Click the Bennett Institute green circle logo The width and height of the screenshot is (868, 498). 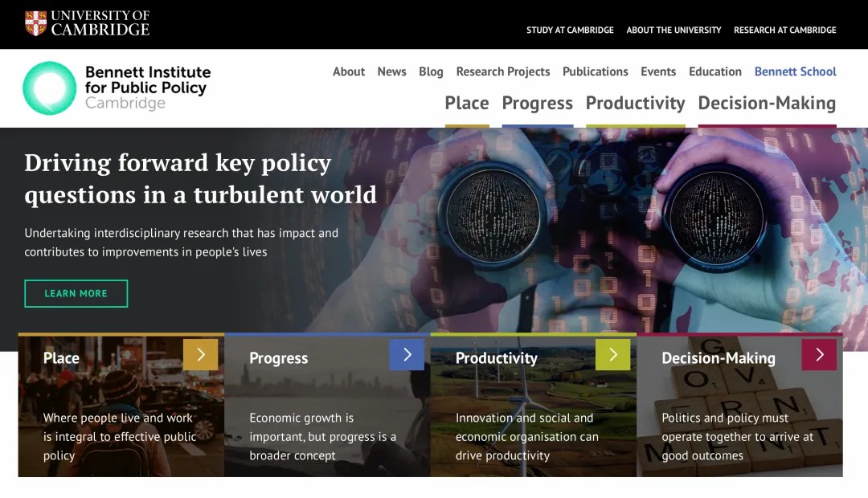(x=50, y=88)
